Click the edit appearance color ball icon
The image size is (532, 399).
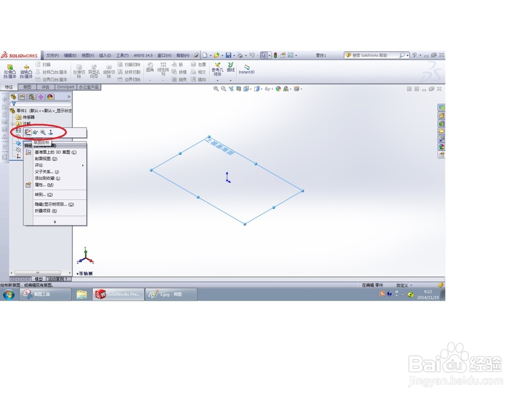click(x=277, y=89)
